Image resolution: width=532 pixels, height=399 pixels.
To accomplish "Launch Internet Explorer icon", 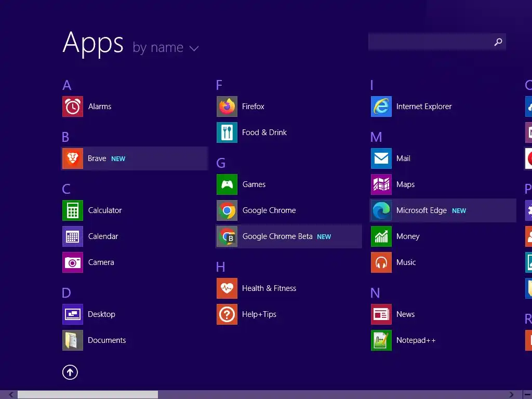I will 381,107.
